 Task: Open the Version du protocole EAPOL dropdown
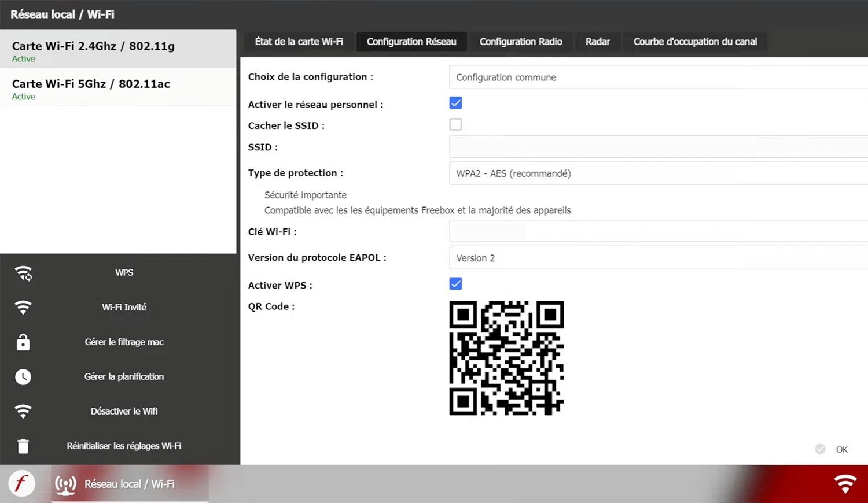tap(658, 258)
